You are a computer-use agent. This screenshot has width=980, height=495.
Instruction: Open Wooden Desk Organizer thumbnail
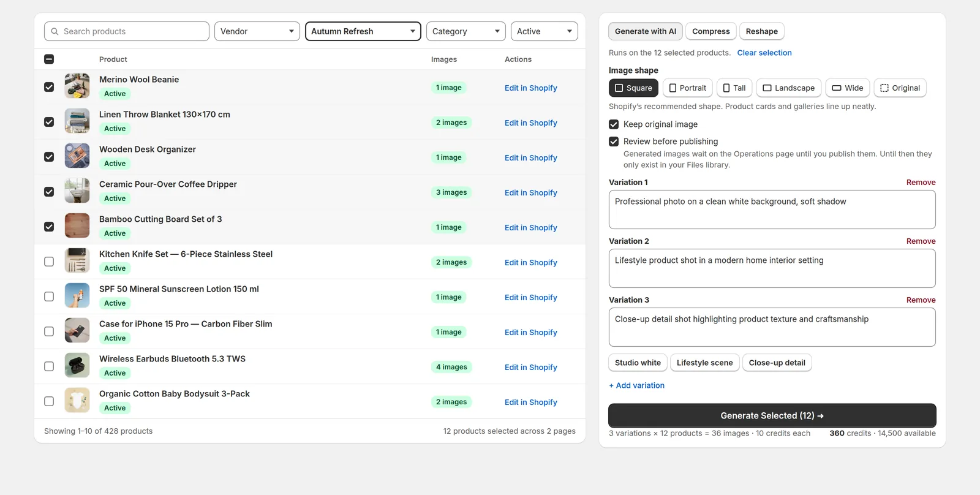(77, 156)
